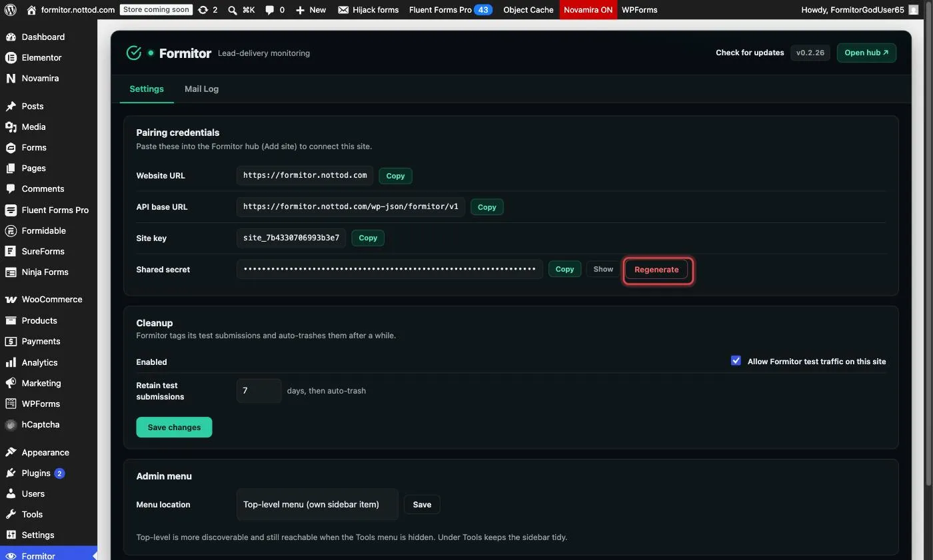Click the envelope icon beside Hijack forms
The width and height of the screenshot is (933, 560).
tap(343, 10)
